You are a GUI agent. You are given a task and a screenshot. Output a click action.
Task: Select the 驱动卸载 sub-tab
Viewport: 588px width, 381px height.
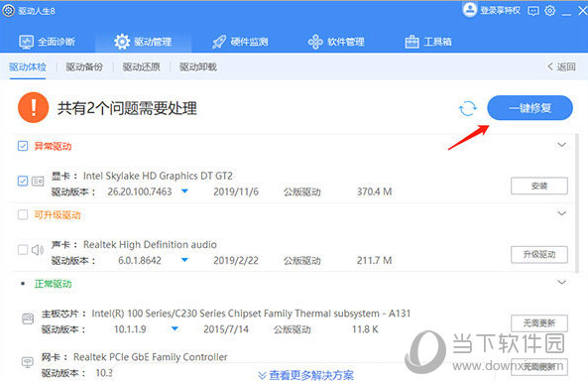[x=198, y=67]
